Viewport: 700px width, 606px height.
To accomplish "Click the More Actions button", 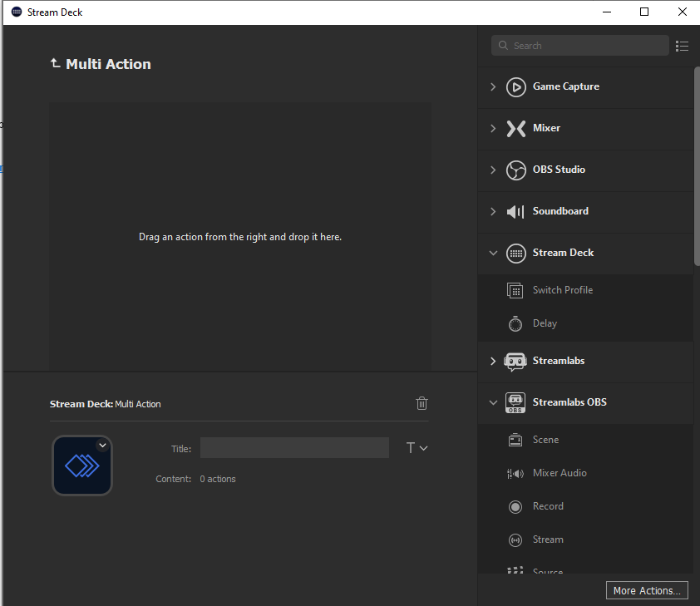I will pyautogui.click(x=647, y=590).
